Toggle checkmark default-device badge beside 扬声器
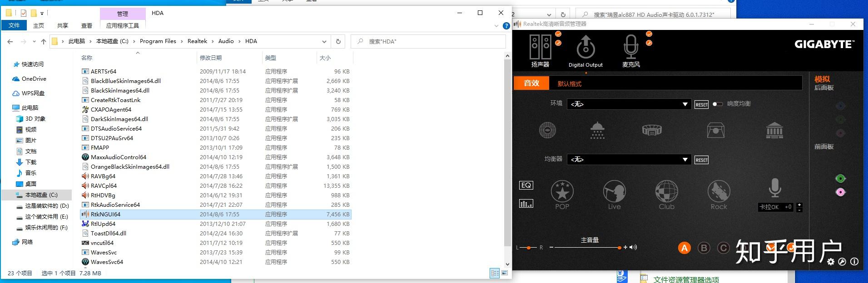The width and height of the screenshot is (868, 283). pos(558,34)
